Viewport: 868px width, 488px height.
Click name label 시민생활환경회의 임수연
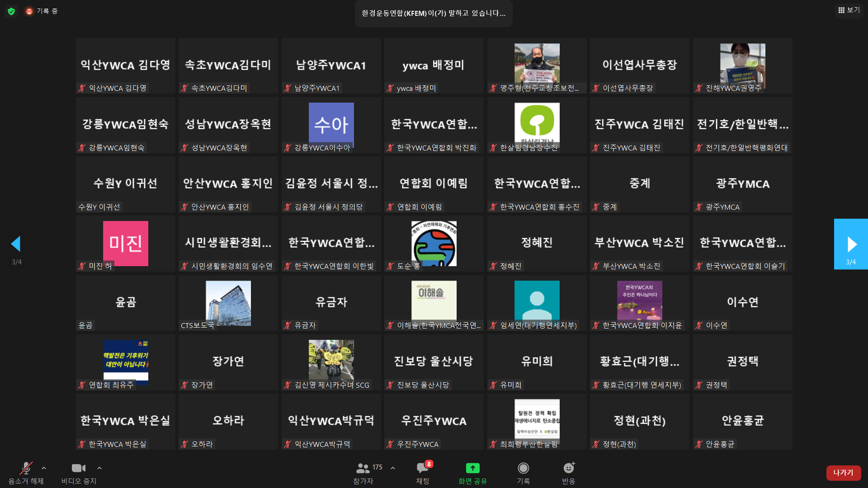click(x=232, y=266)
